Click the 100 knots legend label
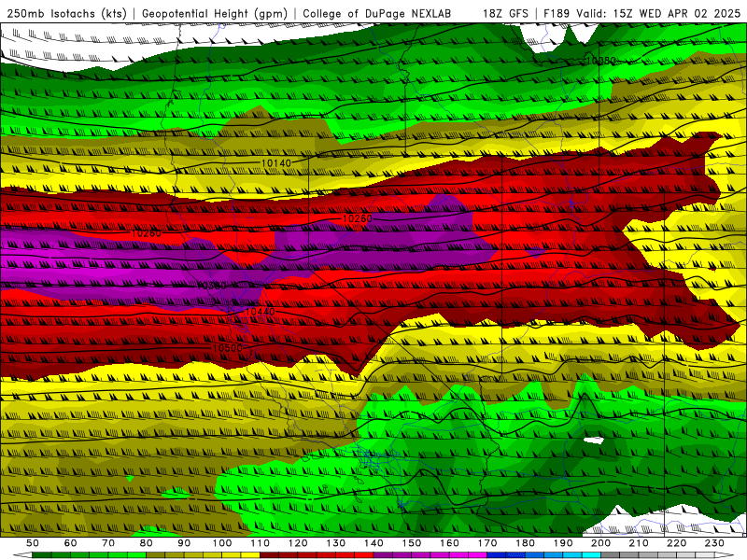 [x=222, y=543]
